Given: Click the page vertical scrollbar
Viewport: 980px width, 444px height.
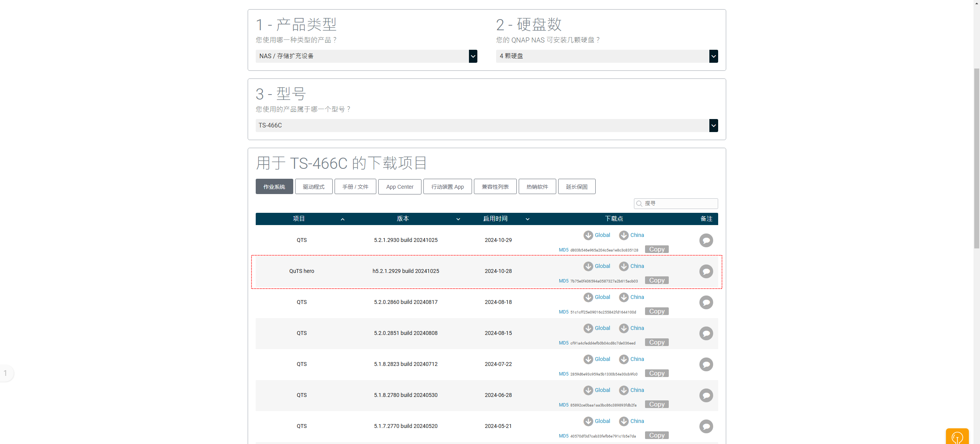Looking at the screenshot, I should click(977, 158).
